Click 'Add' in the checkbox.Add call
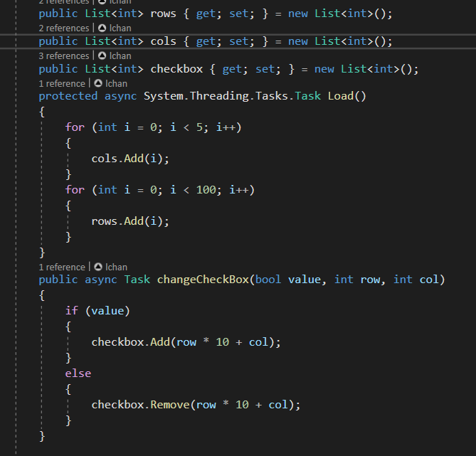Image resolution: width=476 pixels, height=456 pixels. tap(160, 342)
